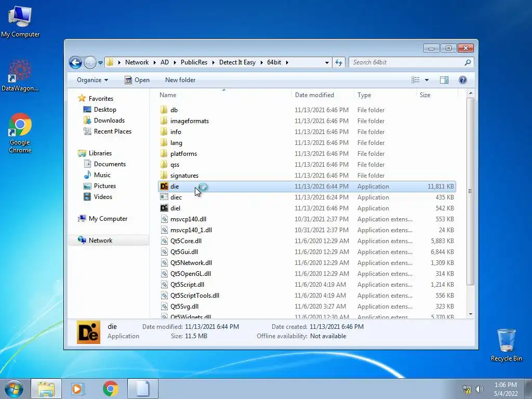This screenshot has height=399, width=532.
Task: Click the vertical scrollbar down arrow
Action: click(x=470, y=314)
